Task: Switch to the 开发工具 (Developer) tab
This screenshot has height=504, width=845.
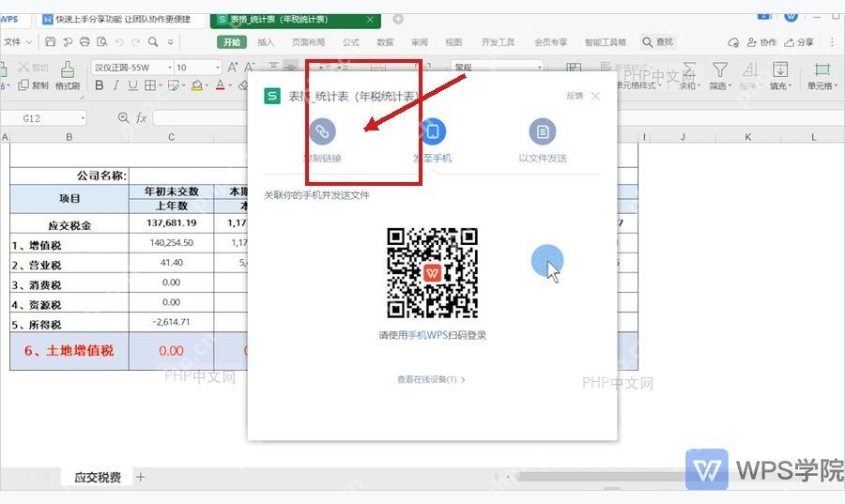Action: click(x=498, y=42)
